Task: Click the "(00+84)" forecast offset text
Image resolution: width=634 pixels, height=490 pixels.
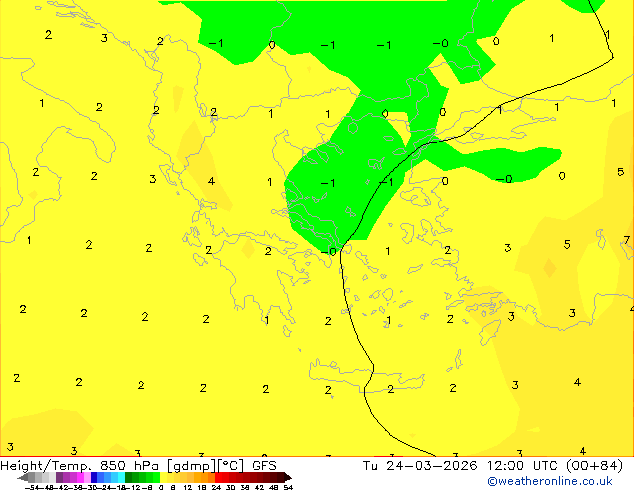Action: 594,466
